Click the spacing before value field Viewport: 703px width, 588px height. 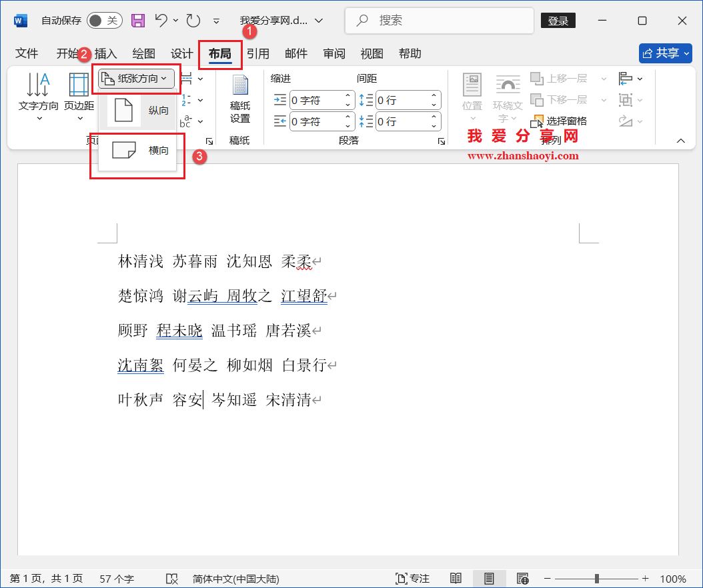(403, 101)
